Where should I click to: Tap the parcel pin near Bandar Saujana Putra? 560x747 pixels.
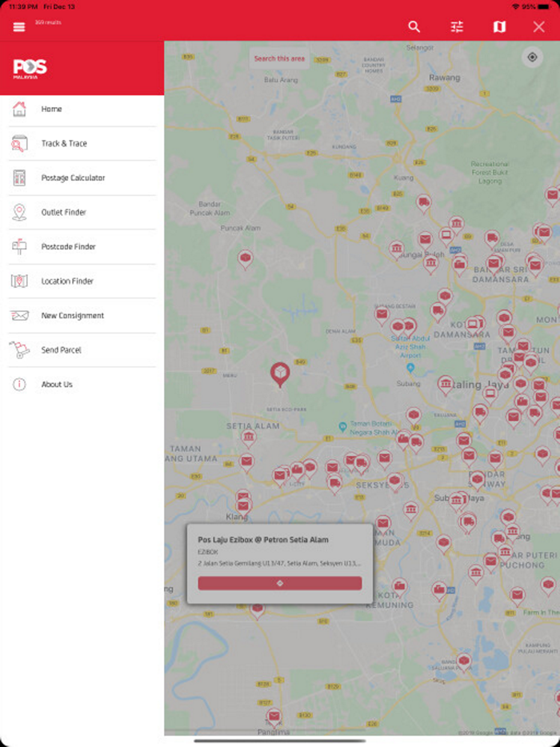click(464, 661)
